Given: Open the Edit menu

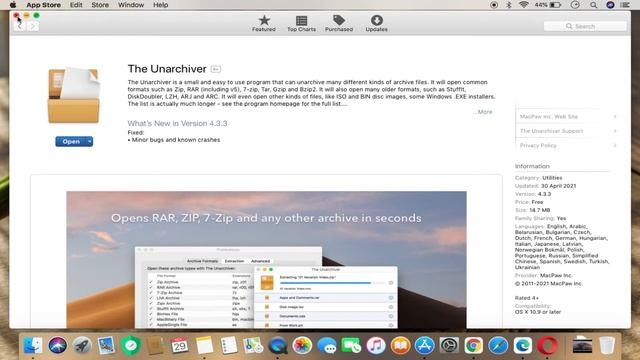Looking at the screenshot, I should (x=76, y=5).
